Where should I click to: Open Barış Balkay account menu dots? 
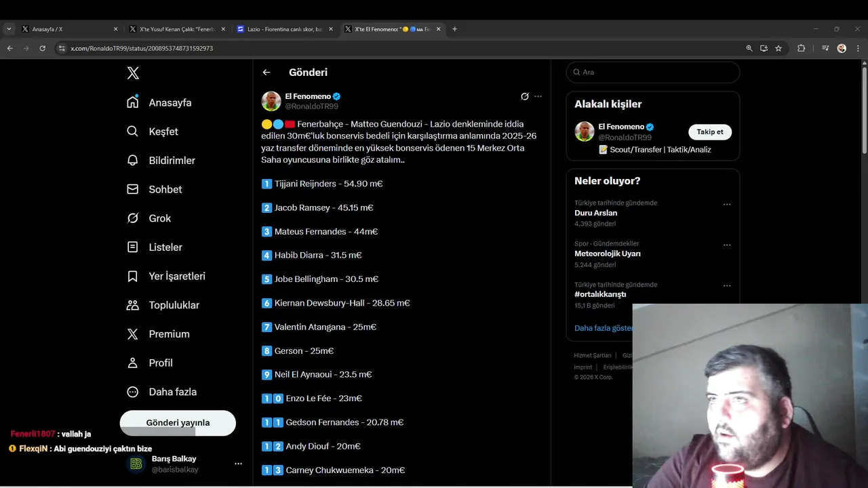pyautogui.click(x=238, y=464)
